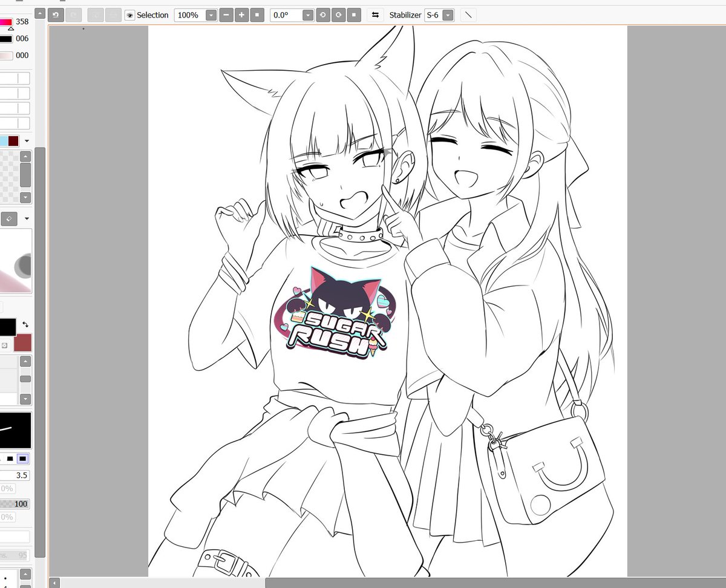Click the brush size field showing 3.5
Screen dimensions: 726x588
(15, 475)
